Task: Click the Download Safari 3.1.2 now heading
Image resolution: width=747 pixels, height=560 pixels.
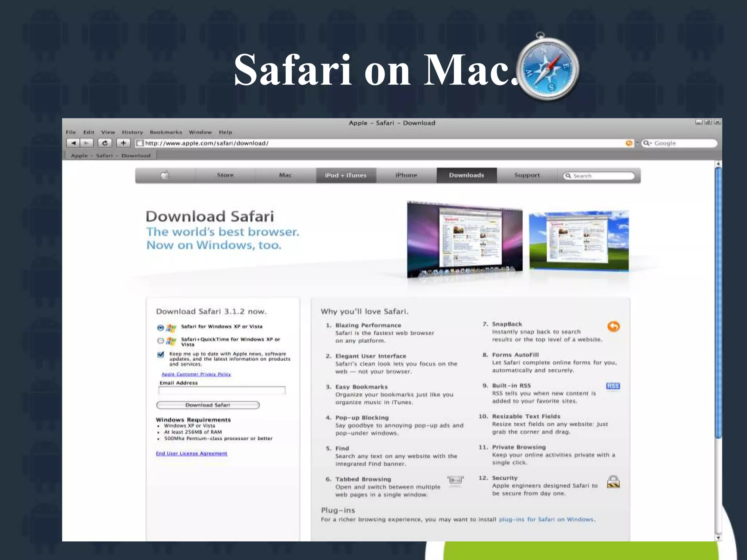Action: 211,311
